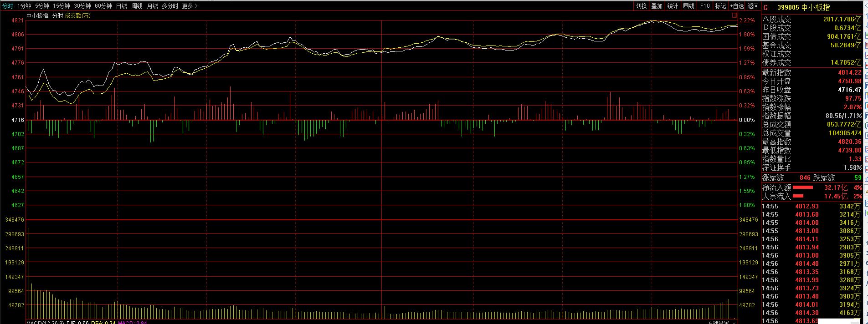Click the 指数涨跌 value 97.75
Image resolution: width=868 pixels, height=324 pixels.
853,98
